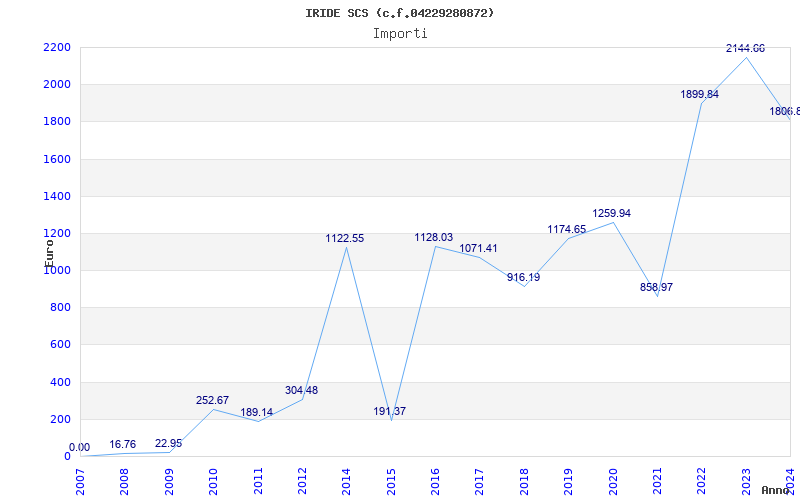Viewport: 800px width, 500px height.
Task: Select the 1259.94 data label
Action: [x=611, y=213]
